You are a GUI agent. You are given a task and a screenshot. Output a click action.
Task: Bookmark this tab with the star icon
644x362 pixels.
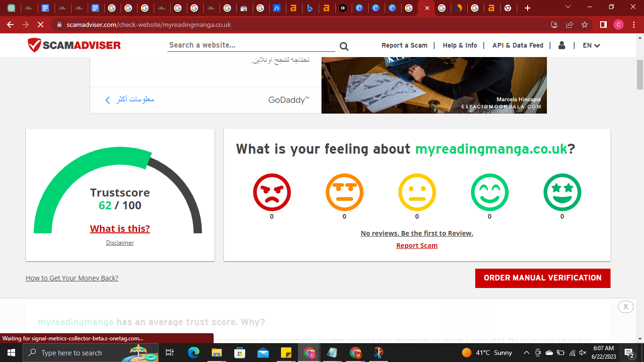click(x=585, y=25)
